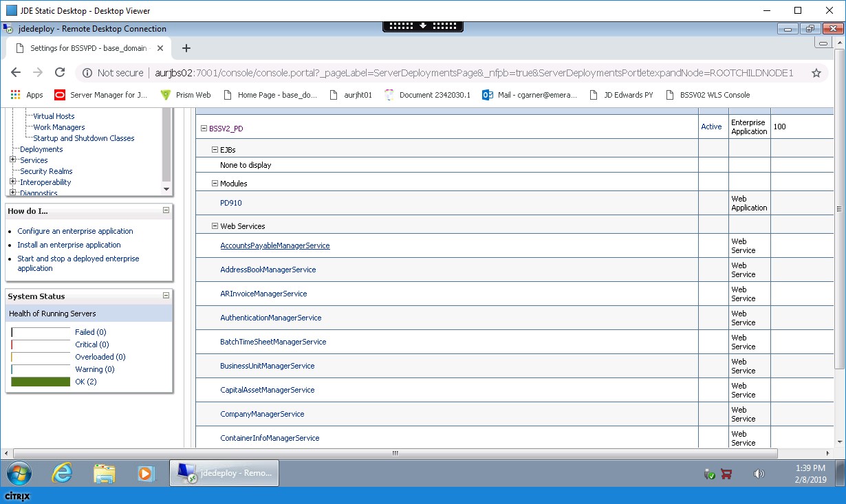This screenshot has width=846, height=504.
Task: Collapse the EJBs section
Action: pyautogui.click(x=215, y=149)
